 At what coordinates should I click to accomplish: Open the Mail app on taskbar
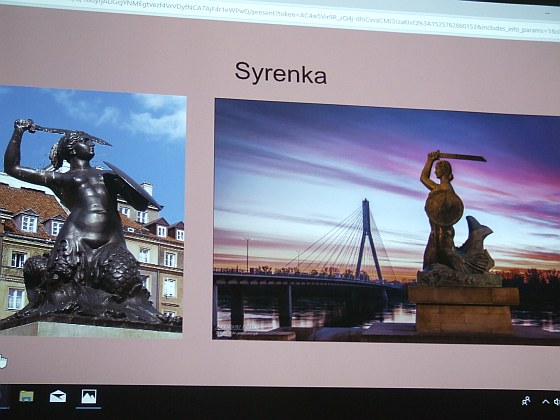click(x=58, y=396)
